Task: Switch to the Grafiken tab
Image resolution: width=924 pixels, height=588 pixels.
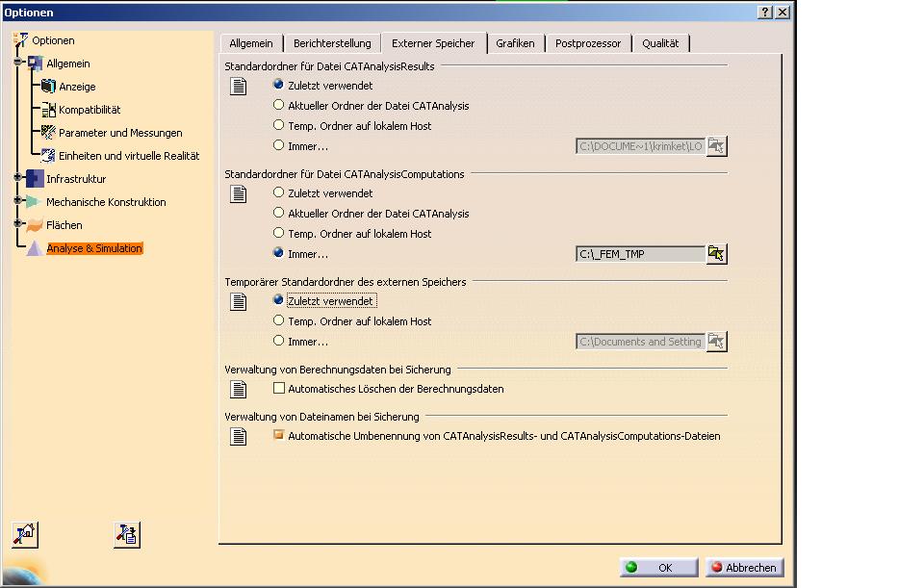Action: 516,43
